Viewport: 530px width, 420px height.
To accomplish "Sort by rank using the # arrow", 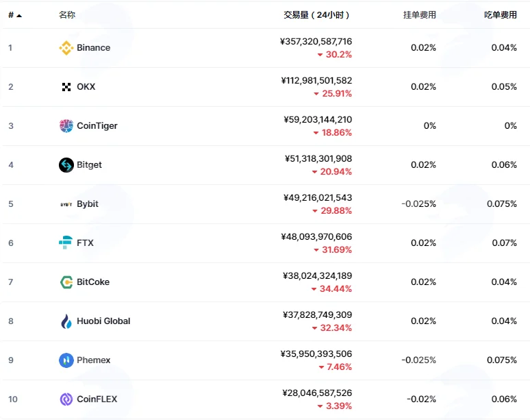I will pyautogui.click(x=15, y=15).
